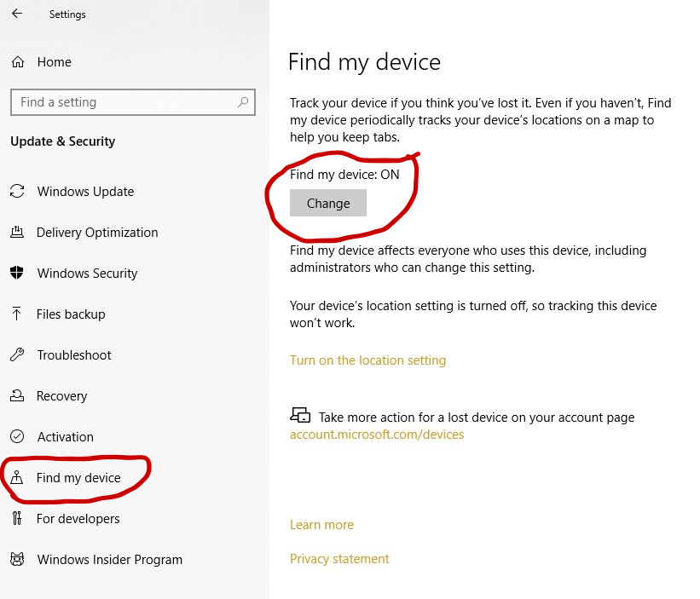Visit account.microsoft.com/devices link
700x599 pixels.
(377, 434)
